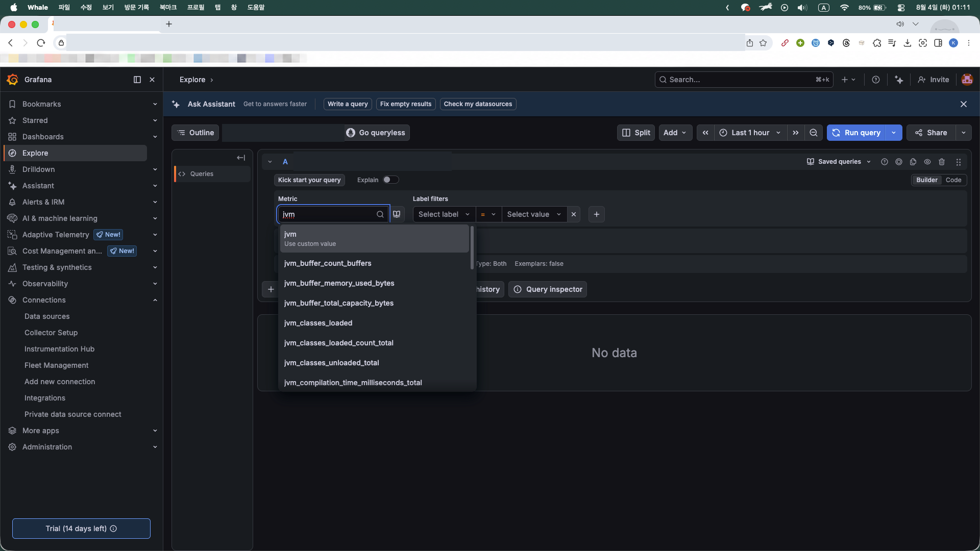Go to Explore in sidebar
The width and height of the screenshot is (980, 551).
point(76,153)
